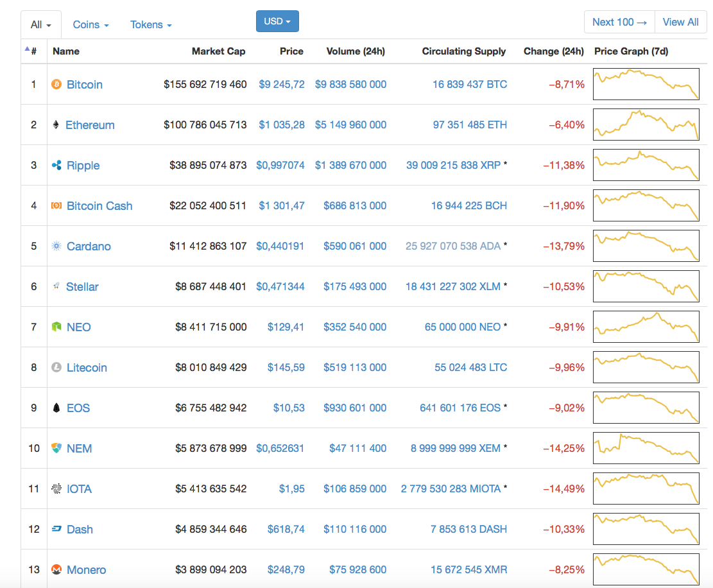Open the All filter dropdown
The width and height of the screenshot is (713, 588).
pyautogui.click(x=41, y=24)
